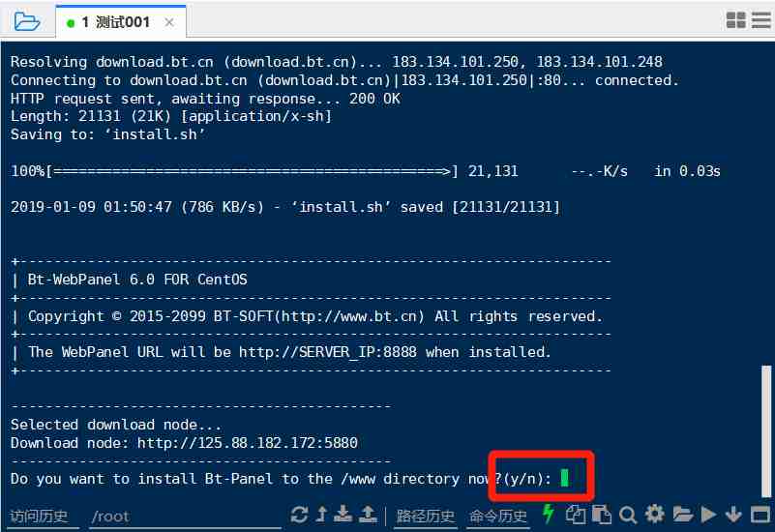Open search with the magnifier icon
Image resolution: width=775 pixels, height=532 pixels.
click(628, 516)
